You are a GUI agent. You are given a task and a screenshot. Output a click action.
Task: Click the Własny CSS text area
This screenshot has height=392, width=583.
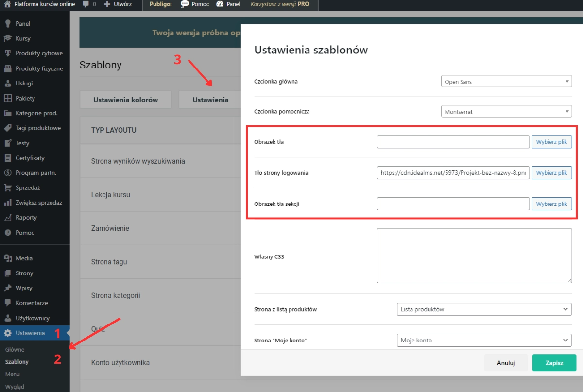(475, 256)
